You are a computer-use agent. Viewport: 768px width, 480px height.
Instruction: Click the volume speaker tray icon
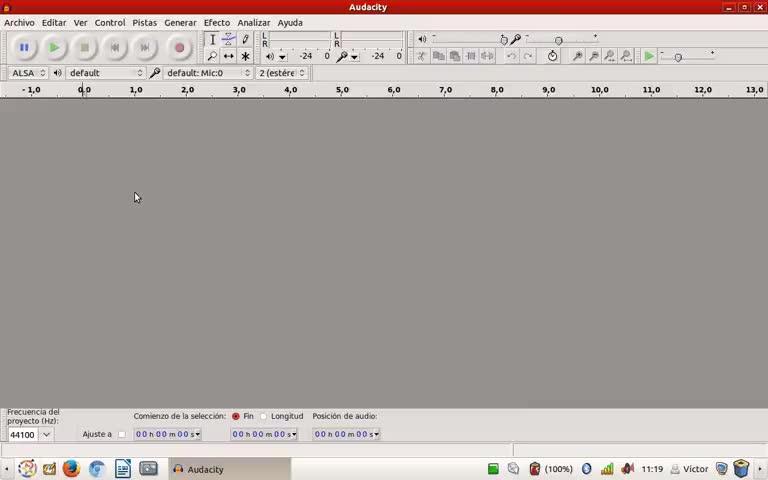627,469
